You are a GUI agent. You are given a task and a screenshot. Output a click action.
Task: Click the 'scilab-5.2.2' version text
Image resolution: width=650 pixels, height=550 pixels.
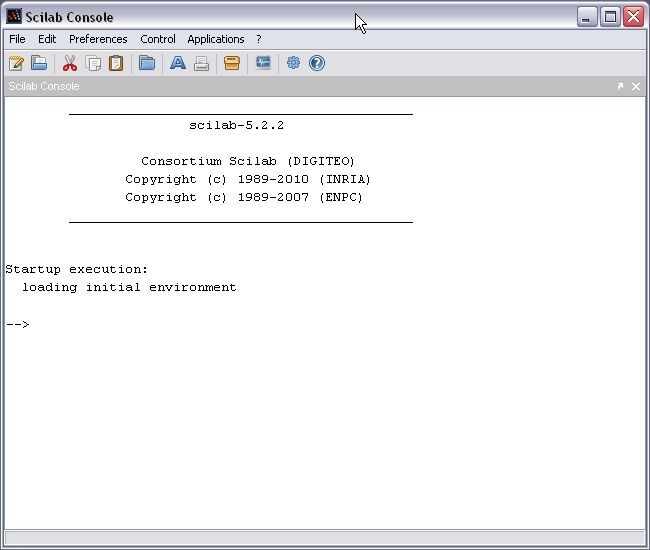(236, 125)
